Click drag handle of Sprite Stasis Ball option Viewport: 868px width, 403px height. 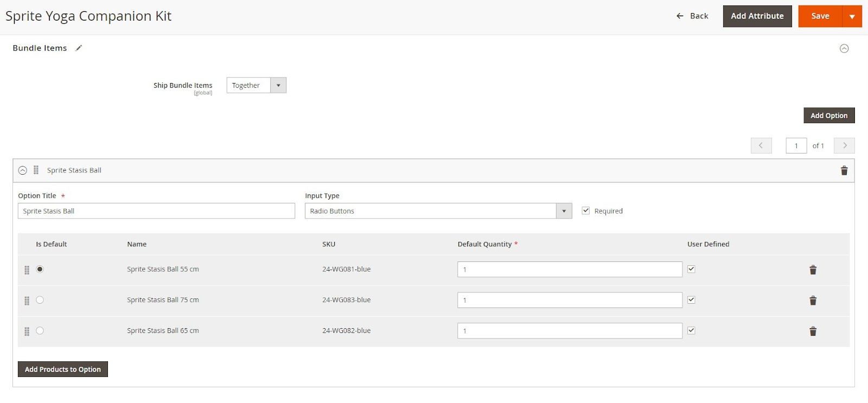point(36,170)
